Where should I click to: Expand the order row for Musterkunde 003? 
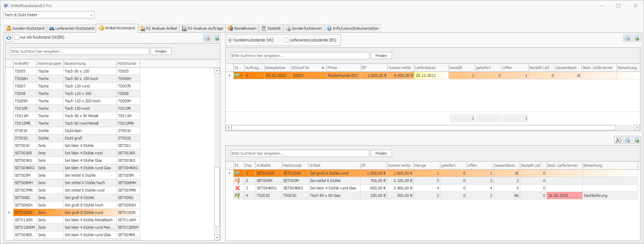tap(229, 75)
